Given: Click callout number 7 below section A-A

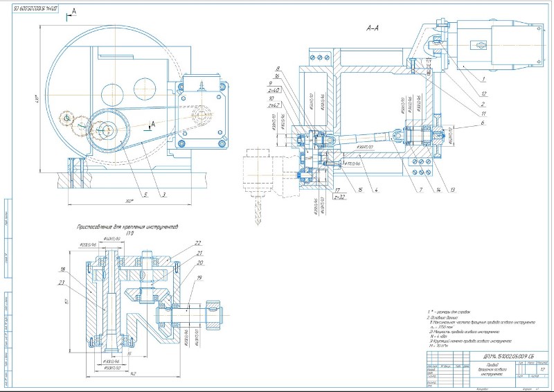Looking at the screenshot, I should (421, 190).
